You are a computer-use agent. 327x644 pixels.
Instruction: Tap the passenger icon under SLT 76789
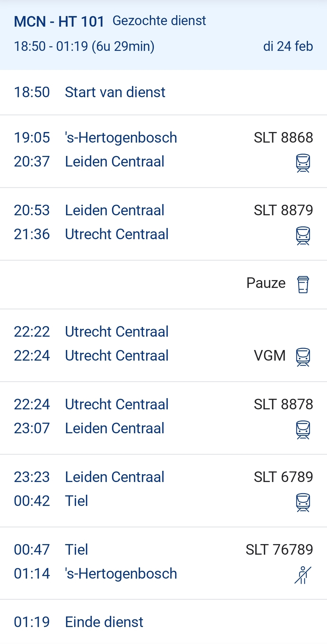pyautogui.click(x=303, y=575)
